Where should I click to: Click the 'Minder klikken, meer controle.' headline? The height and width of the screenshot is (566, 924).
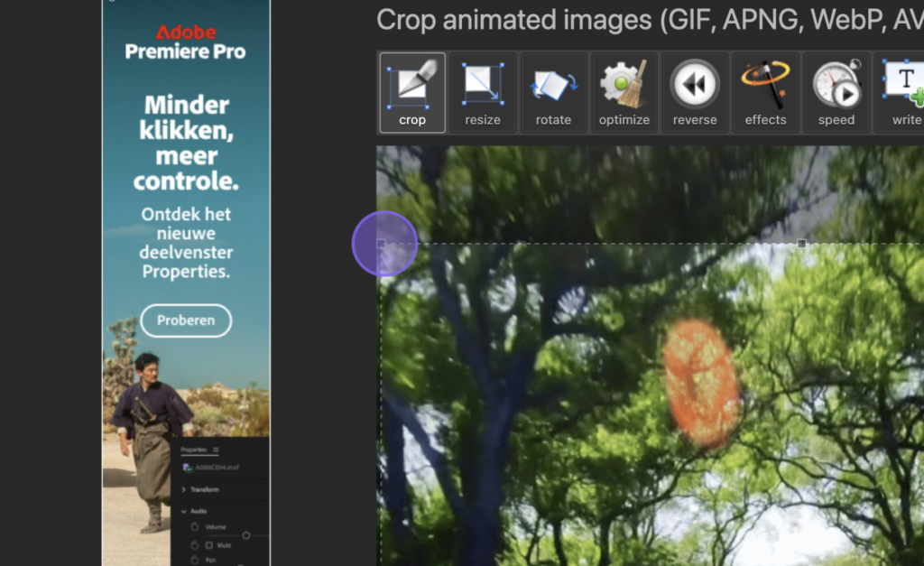(x=186, y=143)
